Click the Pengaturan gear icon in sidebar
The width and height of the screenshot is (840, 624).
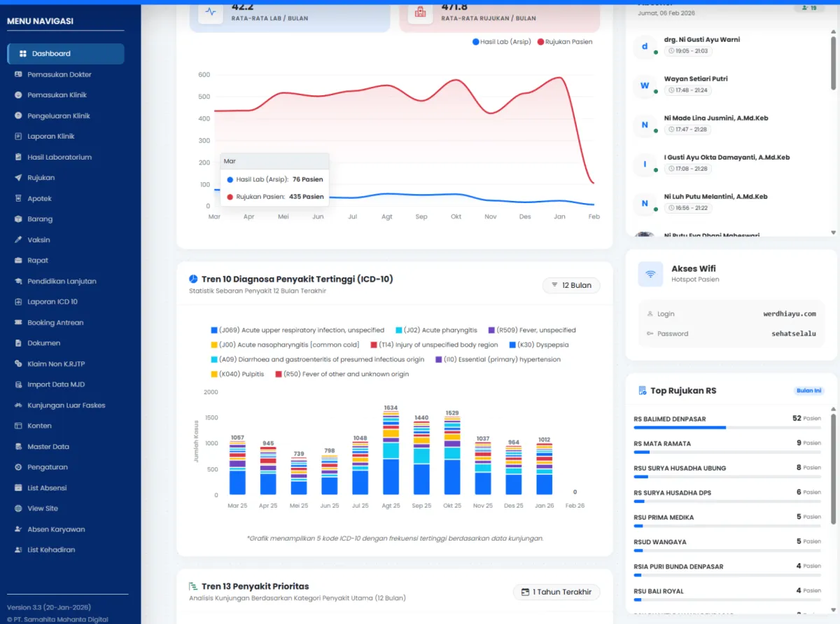[x=19, y=467]
